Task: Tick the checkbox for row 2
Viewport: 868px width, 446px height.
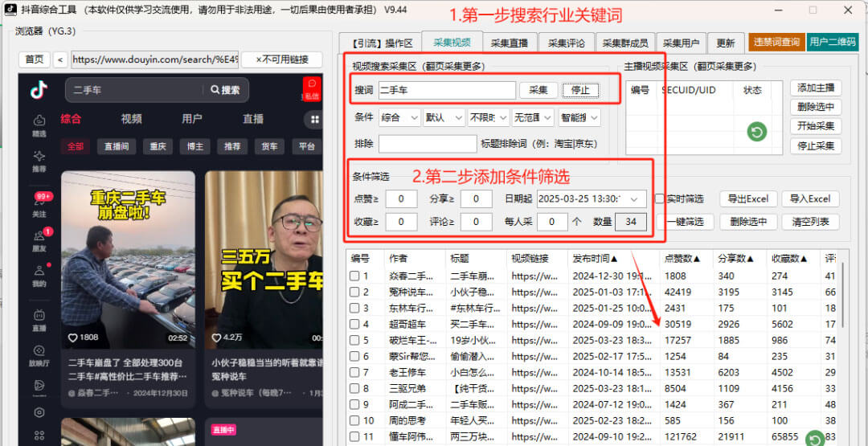Action: click(354, 292)
